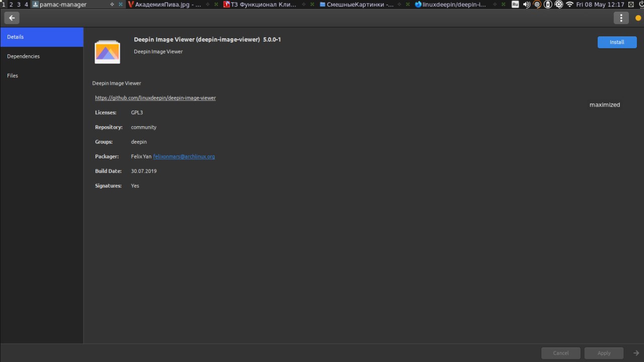Click the Fri 08 May 12:17 clock
644x362 pixels.
tap(600, 5)
